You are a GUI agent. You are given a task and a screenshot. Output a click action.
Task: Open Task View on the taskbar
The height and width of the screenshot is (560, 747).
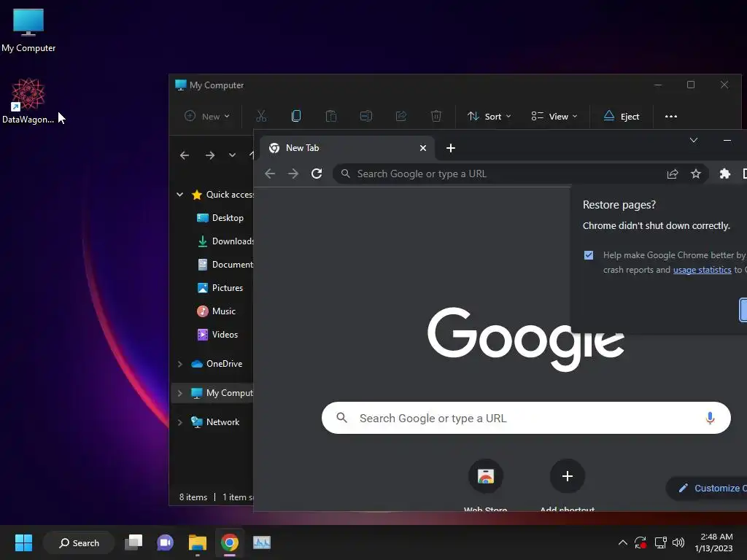click(x=134, y=542)
